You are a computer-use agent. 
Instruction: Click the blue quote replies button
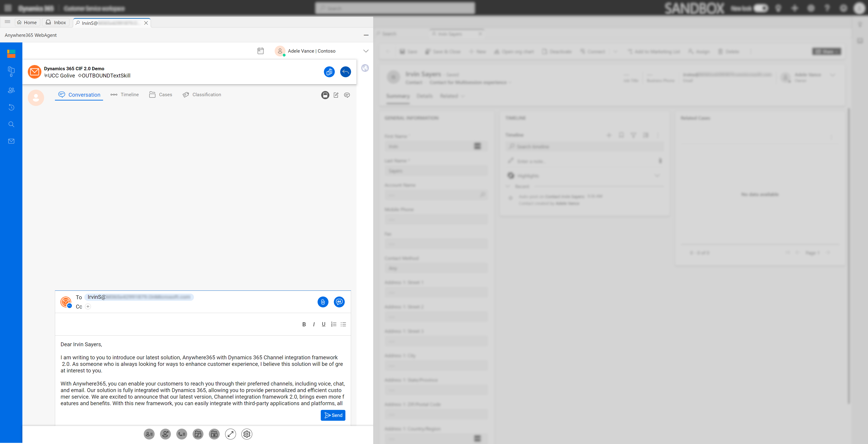pyautogui.click(x=339, y=302)
